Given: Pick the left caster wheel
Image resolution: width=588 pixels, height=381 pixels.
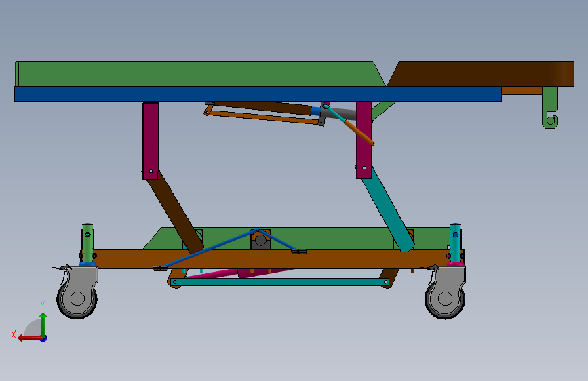Looking at the screenshot, I should [x=77, y=298].
